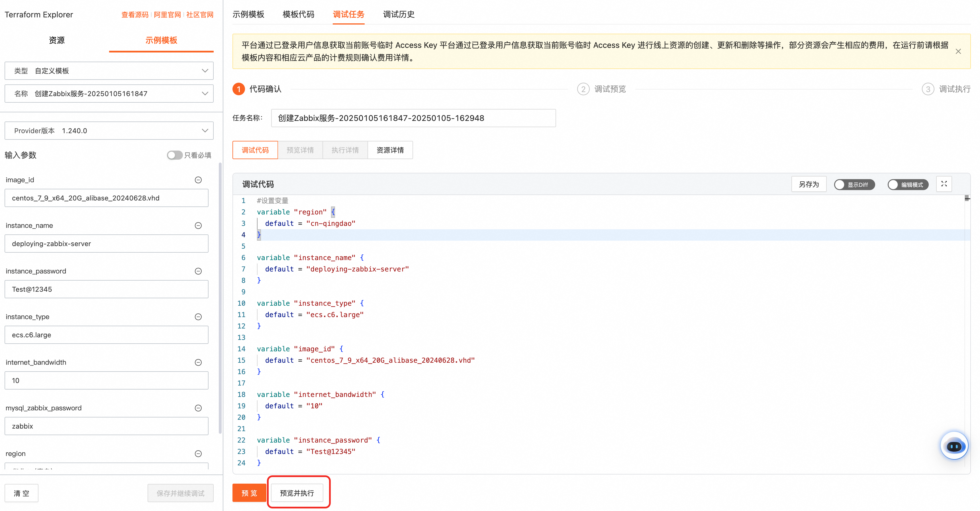The width and height of the screenshot is (980, 511).
Task: Go to step 2 调试预览 circle
Action: (x=583, y=89)
